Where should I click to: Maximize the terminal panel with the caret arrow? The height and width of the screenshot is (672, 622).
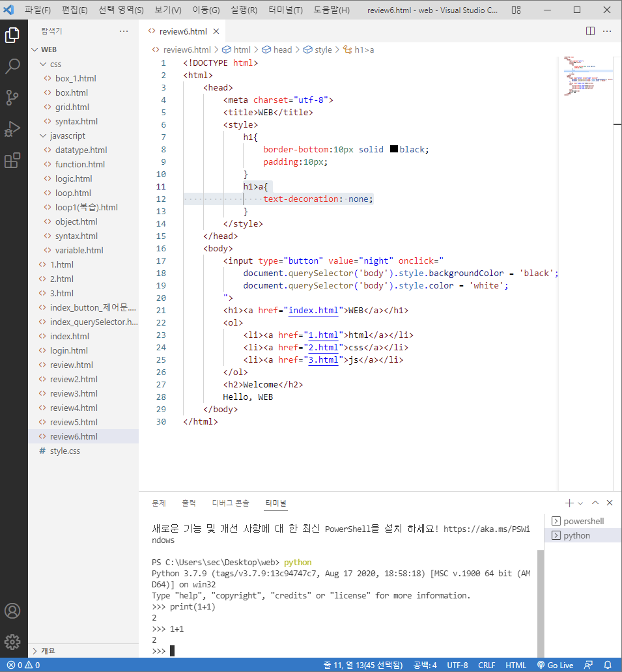pyautogui.click(x=595, y=503)
